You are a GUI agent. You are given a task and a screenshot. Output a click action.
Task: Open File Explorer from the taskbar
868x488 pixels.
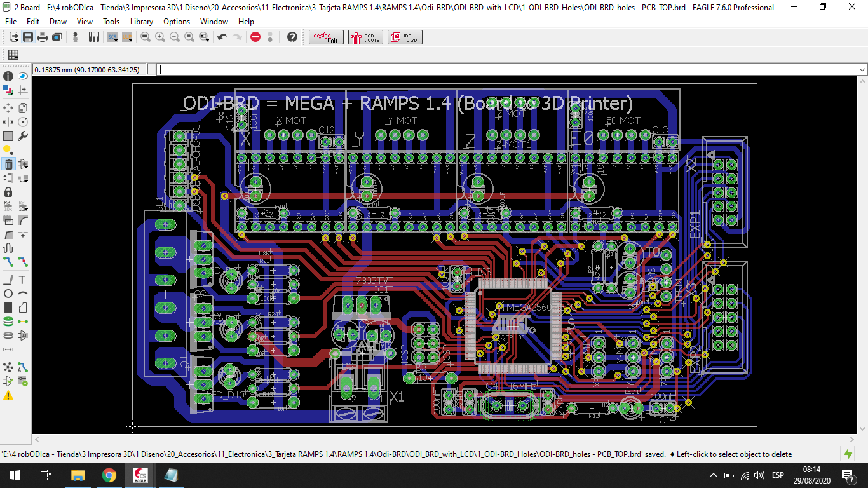pos(78,475)
